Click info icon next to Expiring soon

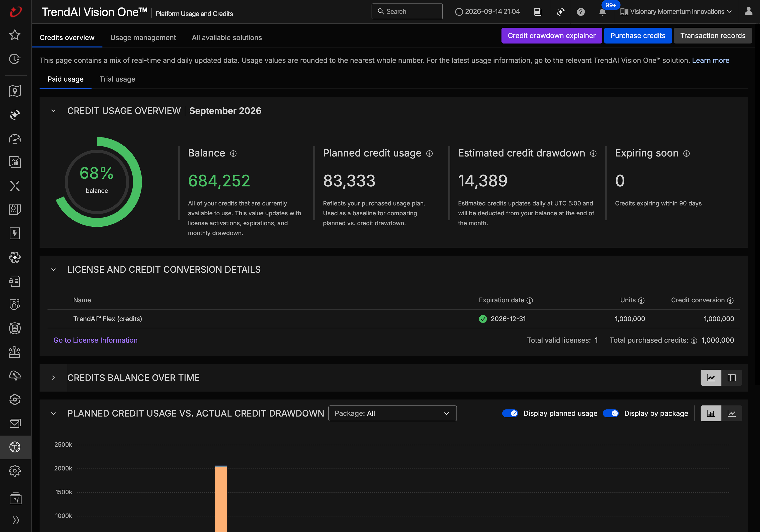pos(687,154)
